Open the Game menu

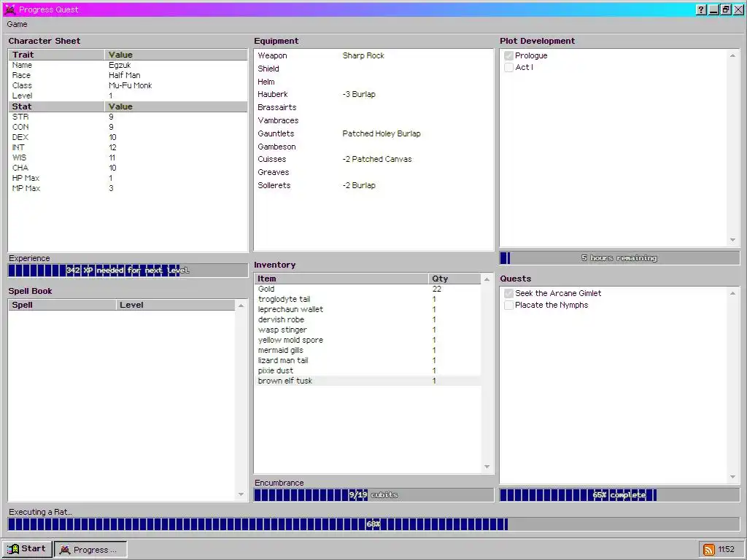click(x=18, y=24)
